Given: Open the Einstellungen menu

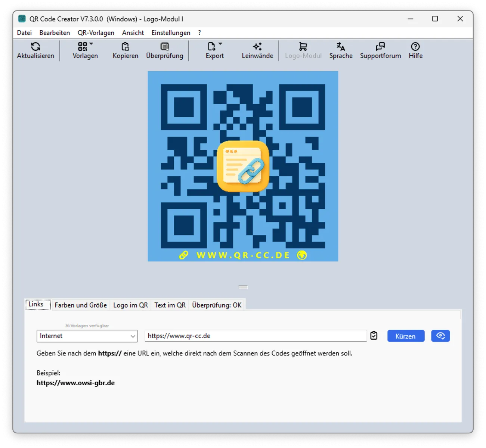Looking at the screenshot, I should click(171, 33).
